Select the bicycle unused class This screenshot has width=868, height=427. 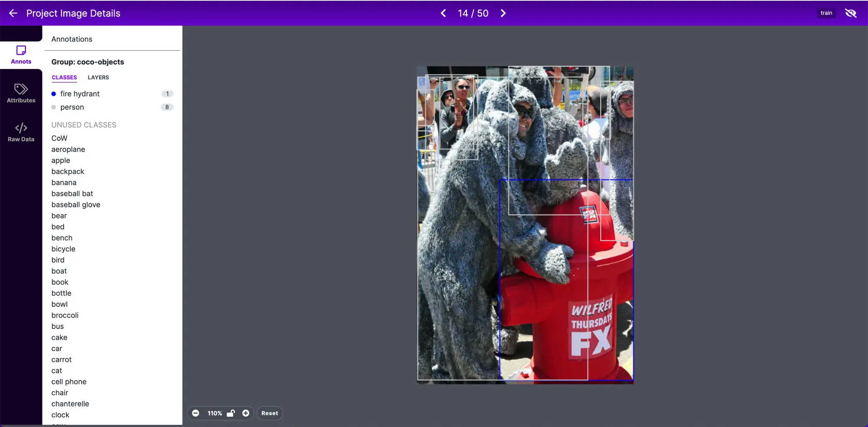pos(63,249)
